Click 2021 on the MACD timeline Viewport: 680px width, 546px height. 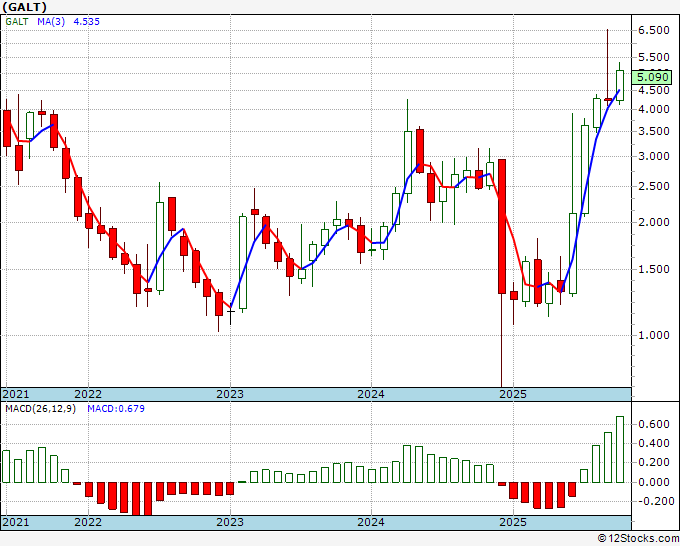tap(16, 522)
